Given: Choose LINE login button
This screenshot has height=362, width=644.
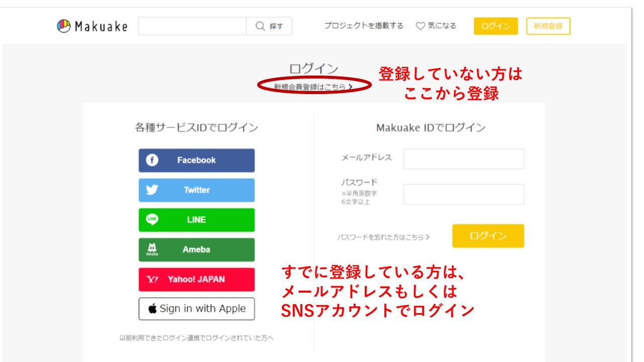Looking at the screenshot, I should [x=197, y=220].
